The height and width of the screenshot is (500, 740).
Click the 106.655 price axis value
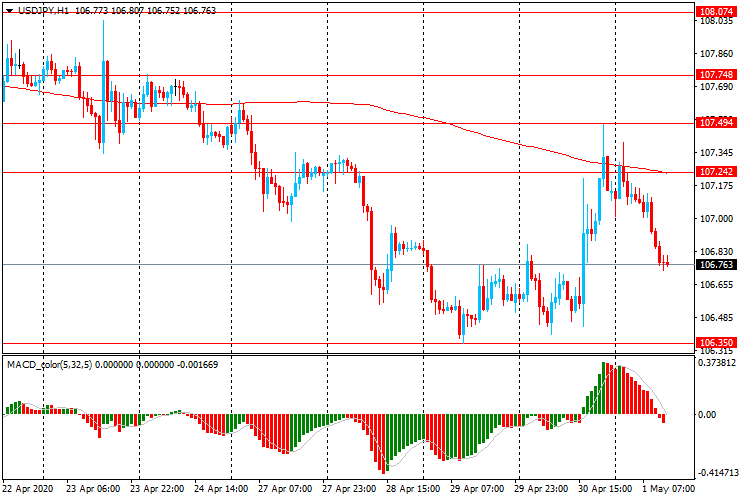(716, 285)
